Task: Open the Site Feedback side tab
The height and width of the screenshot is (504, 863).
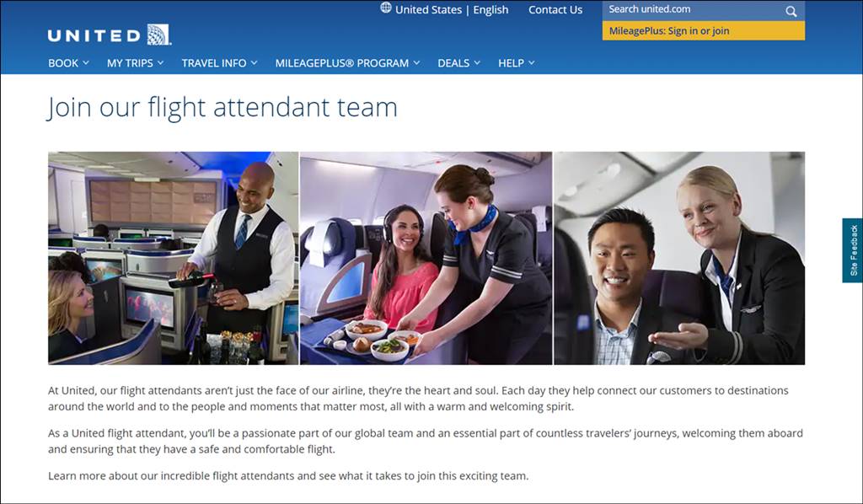Action: tap(853, 250)
